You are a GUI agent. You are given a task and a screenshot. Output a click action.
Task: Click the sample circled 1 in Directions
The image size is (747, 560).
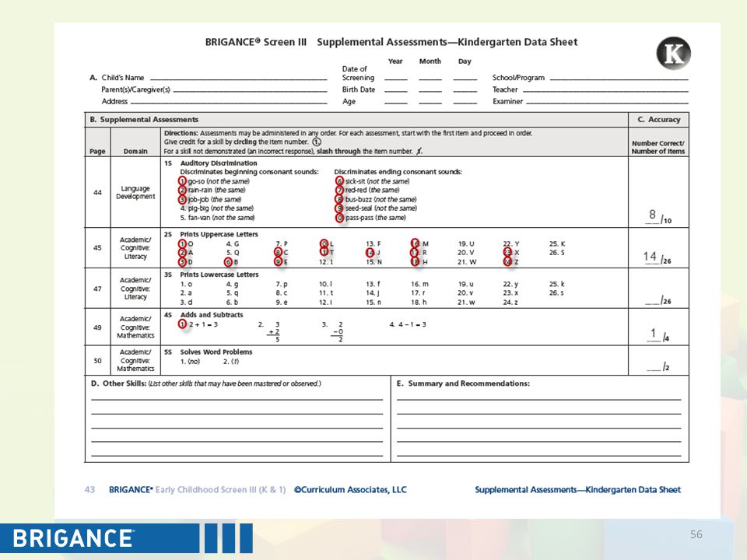(x=317, y=142)
